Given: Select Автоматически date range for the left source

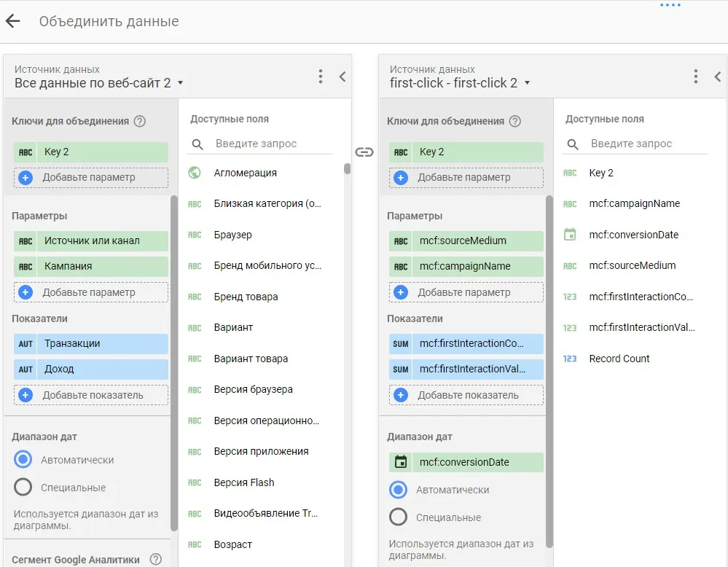Looking at the screenshot, I should pyautogui.click(x=23, y=459).
